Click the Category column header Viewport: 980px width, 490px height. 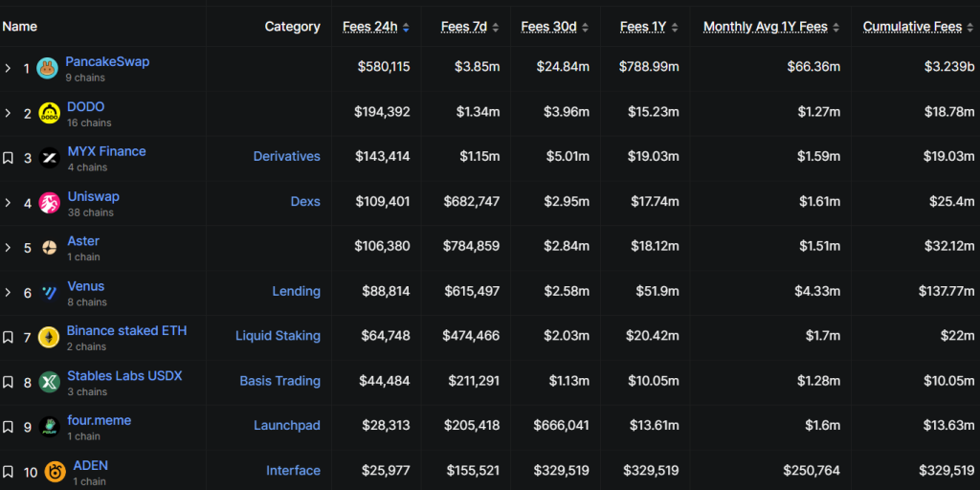tap(293, 27)
